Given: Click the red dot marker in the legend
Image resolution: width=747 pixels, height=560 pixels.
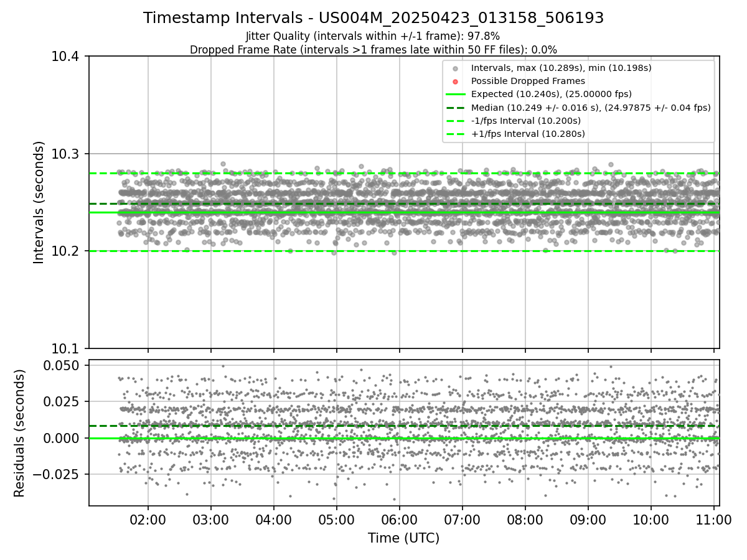Looking at the screenshot, I should (455, 82).
